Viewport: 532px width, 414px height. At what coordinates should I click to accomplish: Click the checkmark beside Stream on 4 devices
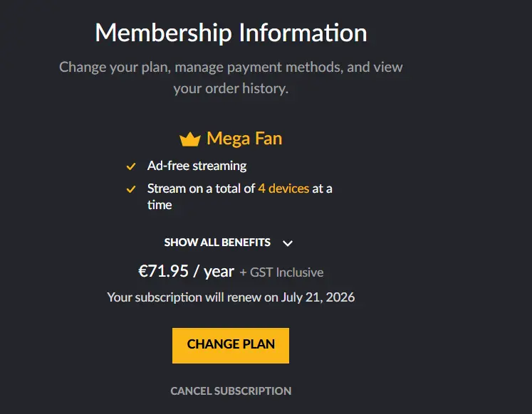coord(131,189)
